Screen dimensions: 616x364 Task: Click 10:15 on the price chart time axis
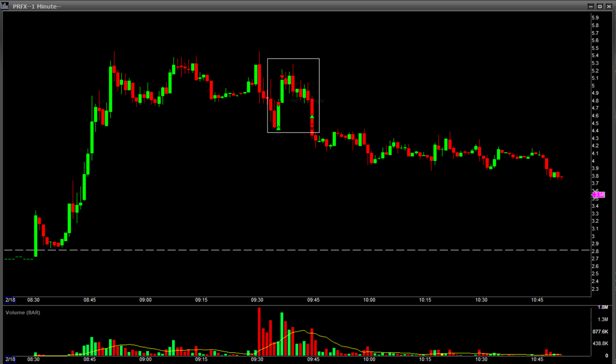tap(425, 300)
